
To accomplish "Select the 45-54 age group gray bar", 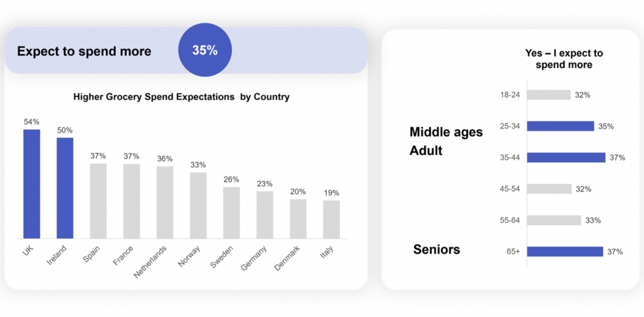I will click(549, 189).
